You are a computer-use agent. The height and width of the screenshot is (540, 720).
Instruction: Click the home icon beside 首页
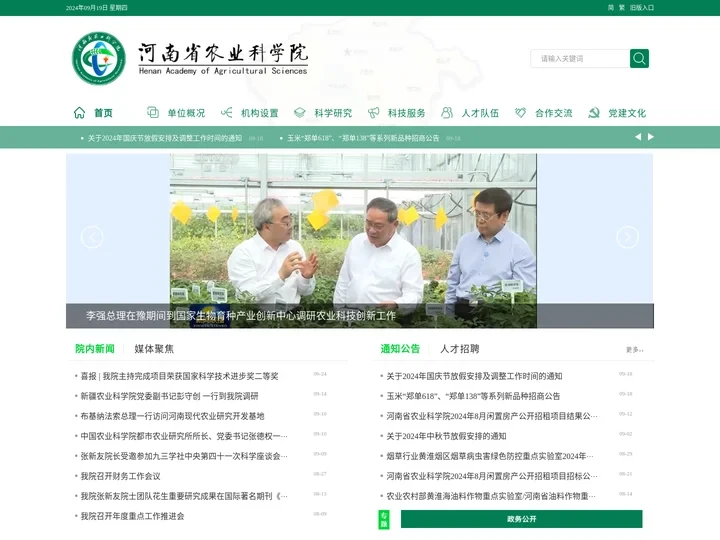point(79,112)
